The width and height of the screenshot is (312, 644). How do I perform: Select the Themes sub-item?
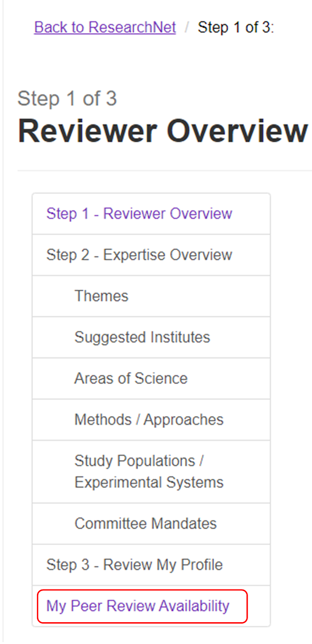[x=101, y=296]
